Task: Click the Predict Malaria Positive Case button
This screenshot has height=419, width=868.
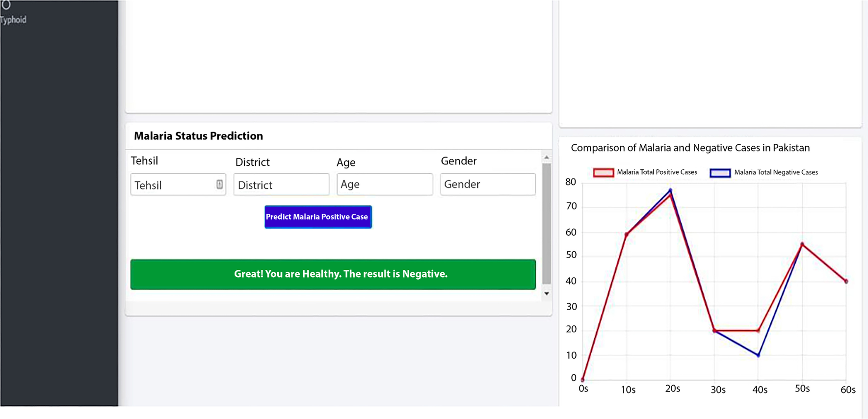Action: 318,217
